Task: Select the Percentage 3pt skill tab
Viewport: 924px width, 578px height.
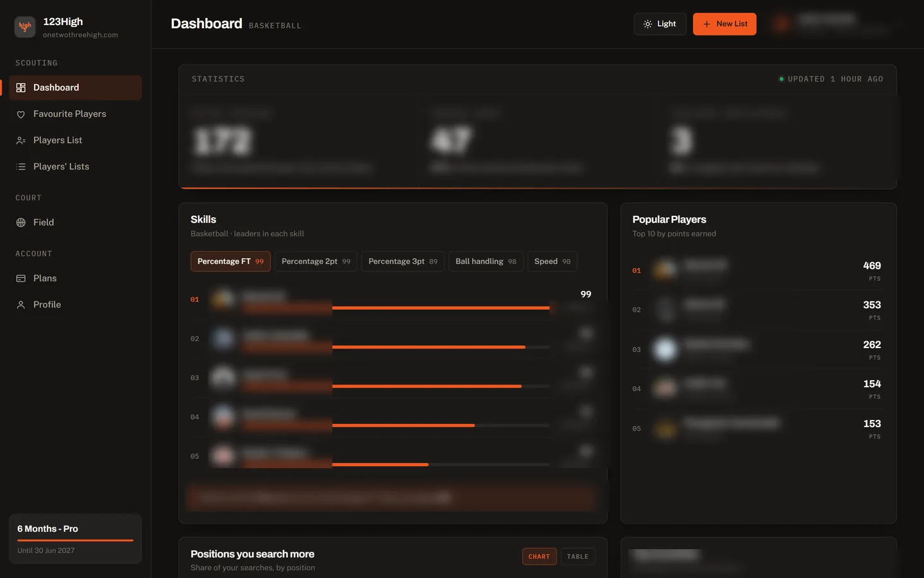Action: pos(403,261)
